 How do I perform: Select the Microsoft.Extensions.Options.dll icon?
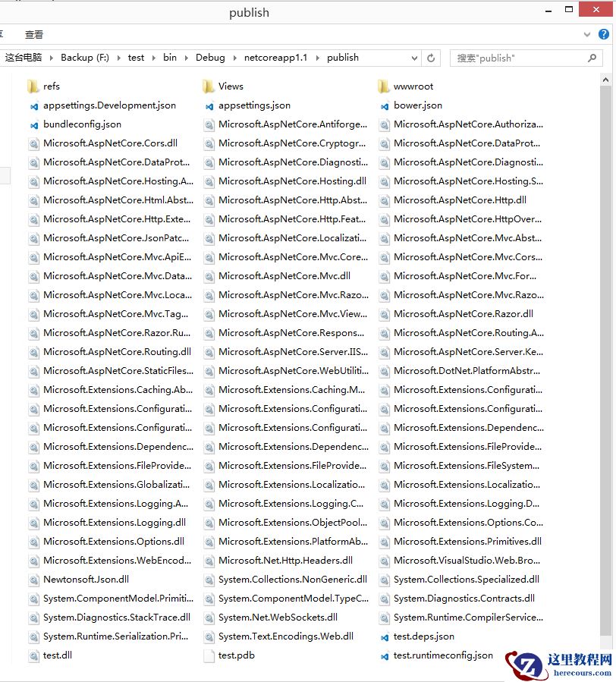34,542
